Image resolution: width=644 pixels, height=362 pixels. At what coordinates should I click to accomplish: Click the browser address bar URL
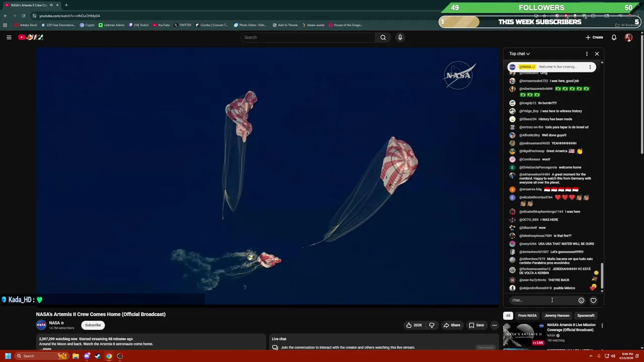point(69,16)
